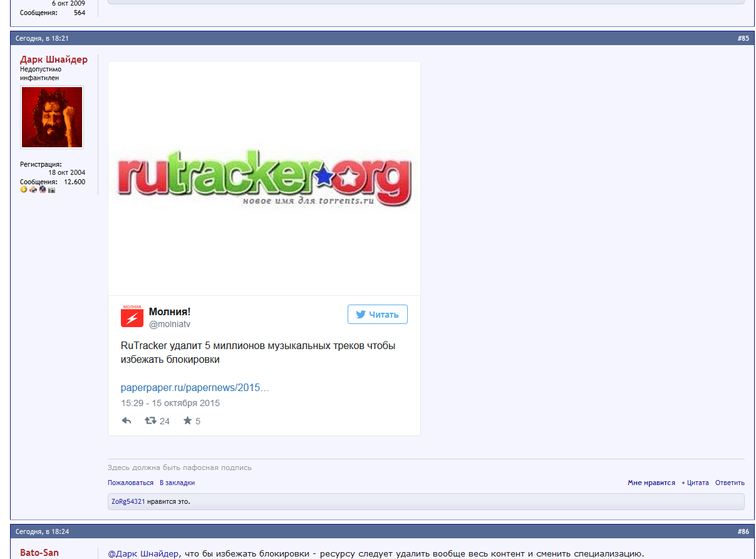Click Мне нравится on post #85

[651, 483]
